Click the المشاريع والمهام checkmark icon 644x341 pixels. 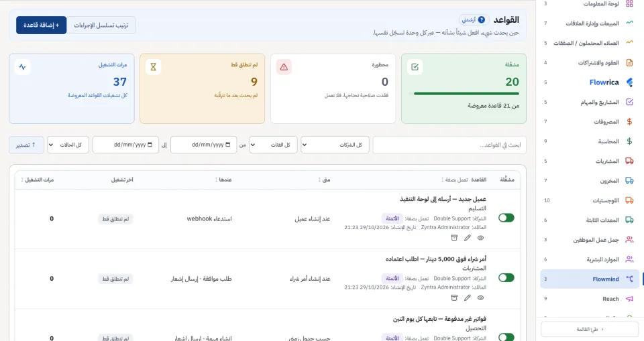click(629, 102)
